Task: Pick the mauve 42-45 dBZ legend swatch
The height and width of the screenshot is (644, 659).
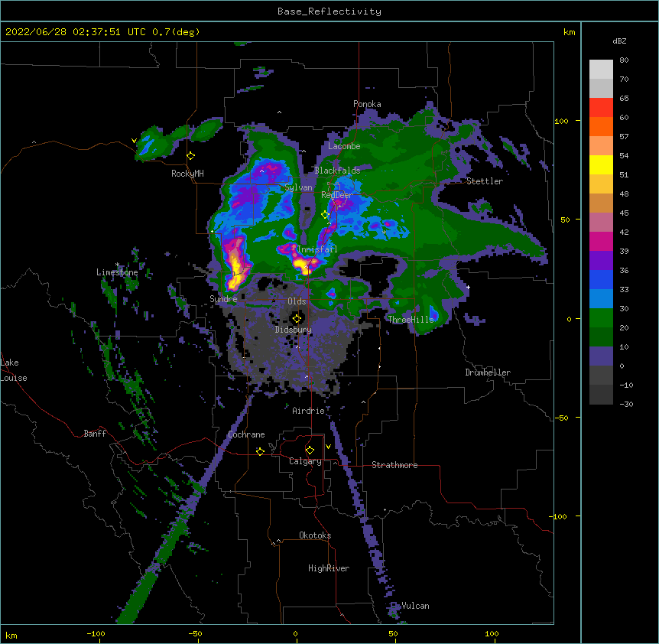Action: pos(601,223)
